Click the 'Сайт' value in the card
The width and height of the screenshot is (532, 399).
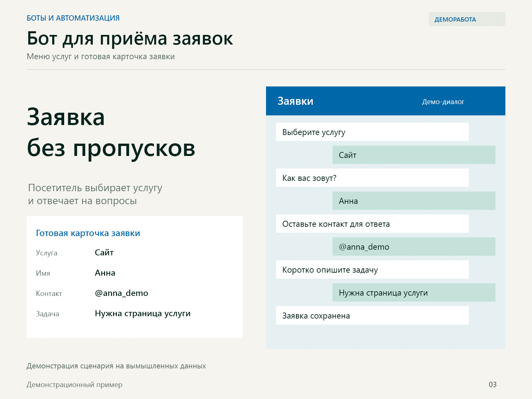coord(104,253)
